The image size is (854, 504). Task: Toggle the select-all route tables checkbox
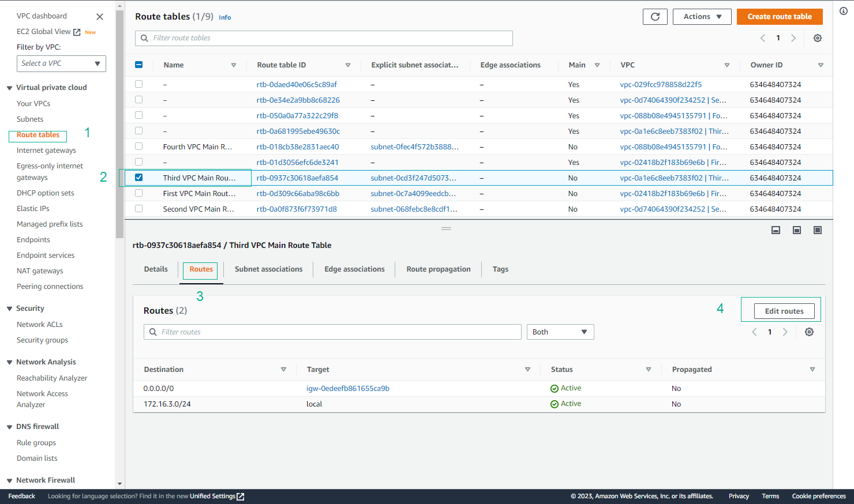(x=138, y=65)
